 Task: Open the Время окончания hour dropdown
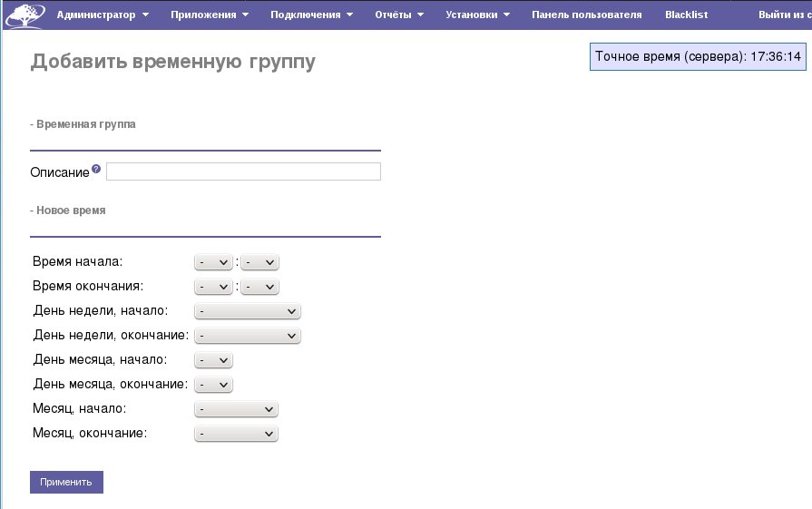tap(214, 287)
